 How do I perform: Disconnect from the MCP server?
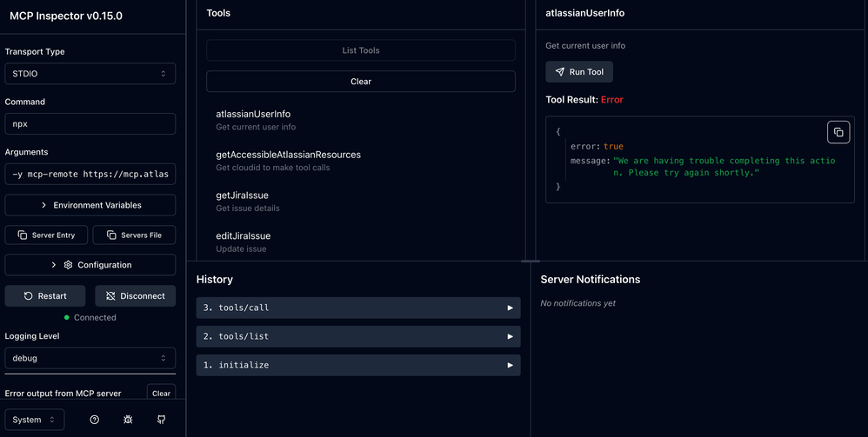(x=135, y=296)
